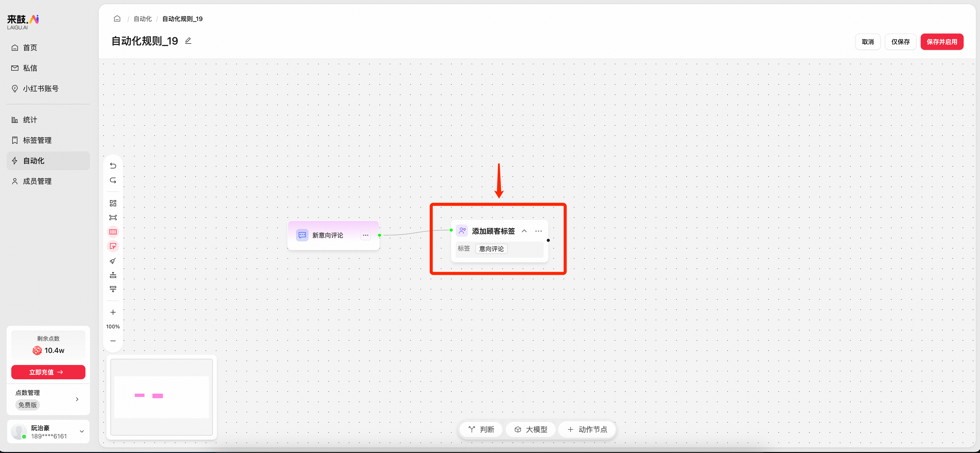Open 点数管理 chevron arrow
Screen dimensions: 980x453
click(x=77, y=399)
